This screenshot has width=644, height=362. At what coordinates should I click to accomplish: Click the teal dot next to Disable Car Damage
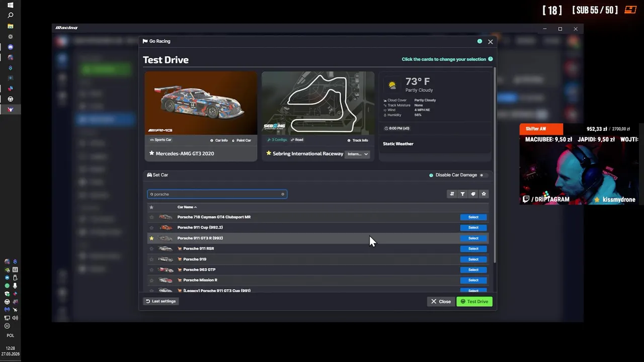(x=431, y=175)
